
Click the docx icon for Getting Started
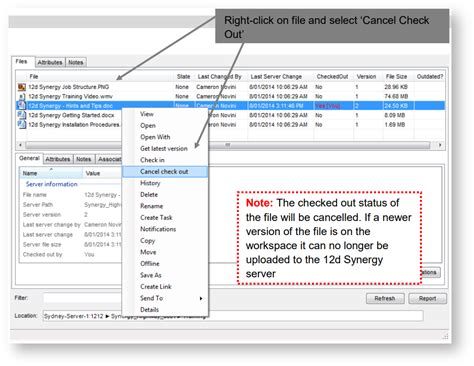[x=22, y=115]
